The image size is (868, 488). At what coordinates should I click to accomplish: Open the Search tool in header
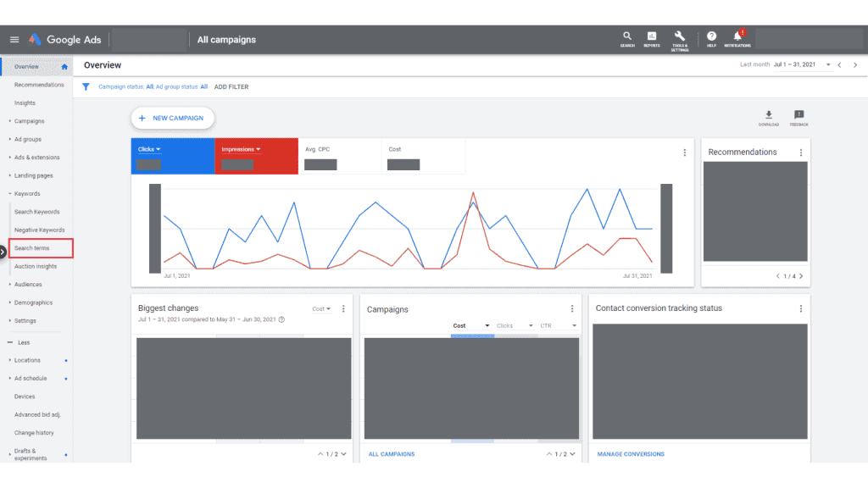pos(627,39)
